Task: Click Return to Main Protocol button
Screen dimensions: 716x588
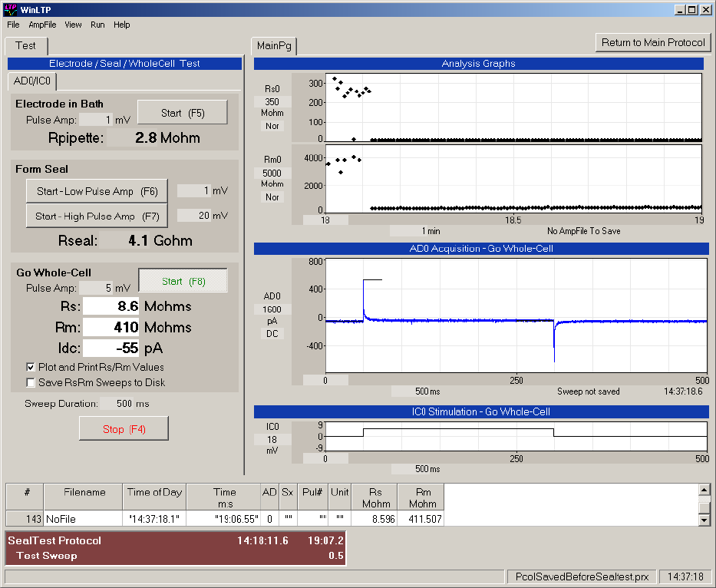Action: (653, 42)
